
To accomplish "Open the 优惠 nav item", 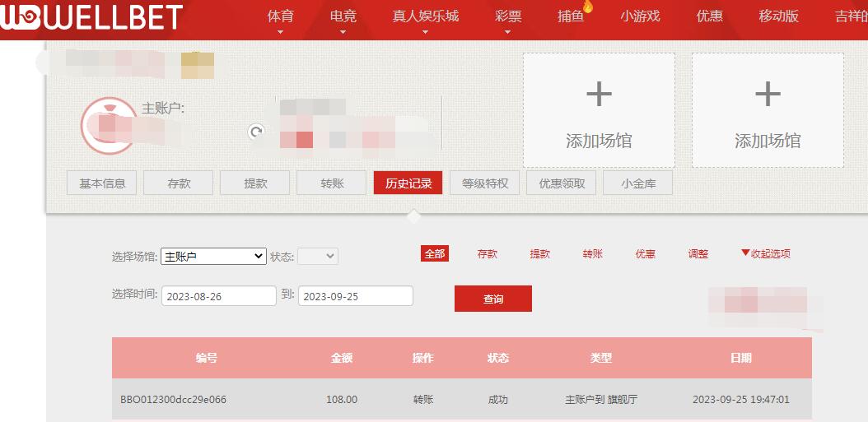I will [710, 16].
